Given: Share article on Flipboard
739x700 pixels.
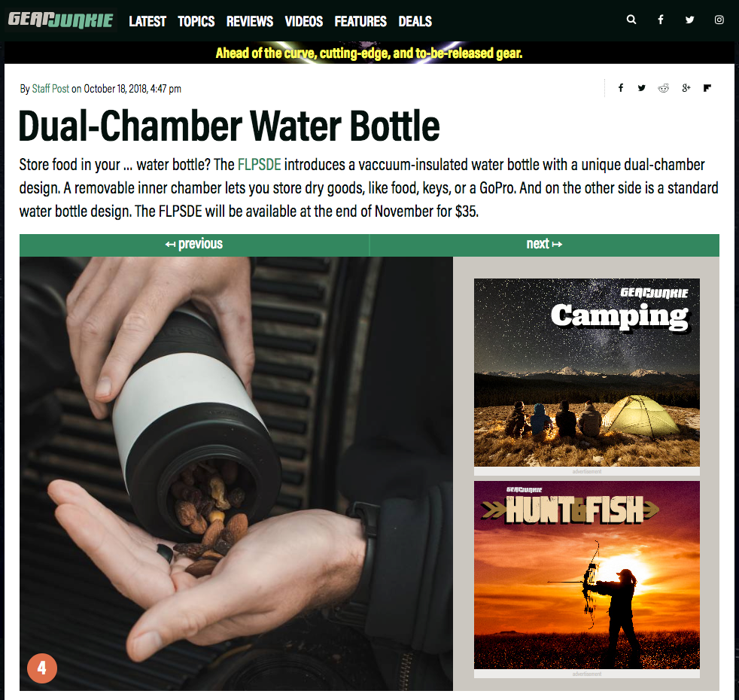Looking at the screenshot, I should click(x=707, y=87).
